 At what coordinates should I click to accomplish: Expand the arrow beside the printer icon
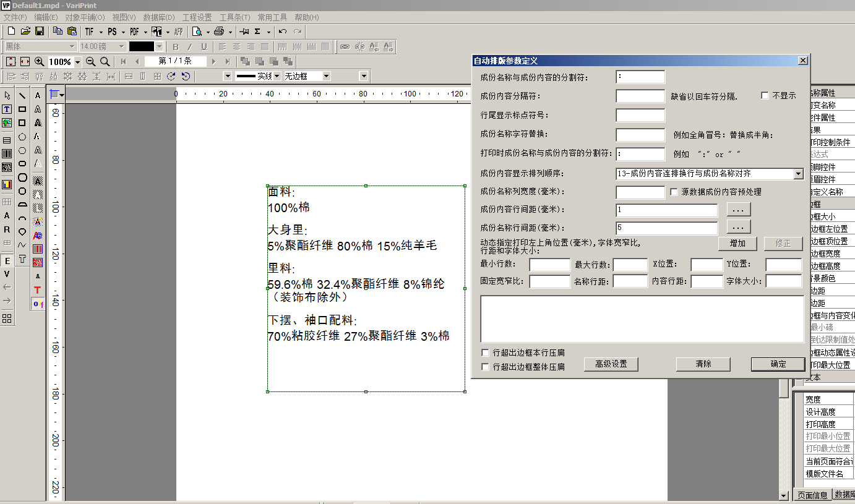click(230, 32)
